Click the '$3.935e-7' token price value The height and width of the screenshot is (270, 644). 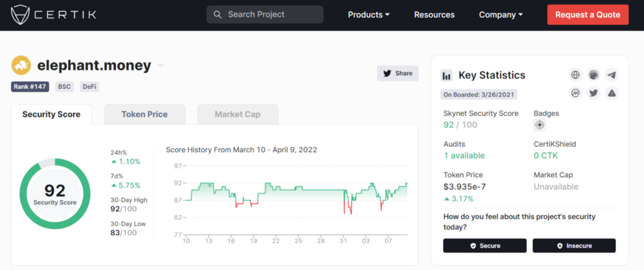[x=464, y=187]
